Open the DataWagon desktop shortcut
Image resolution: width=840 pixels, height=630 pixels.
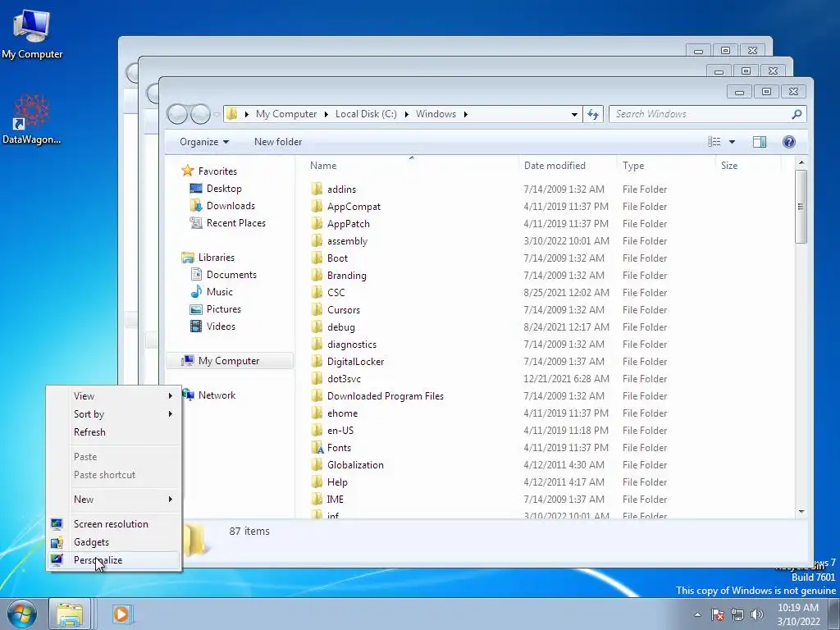32,119
